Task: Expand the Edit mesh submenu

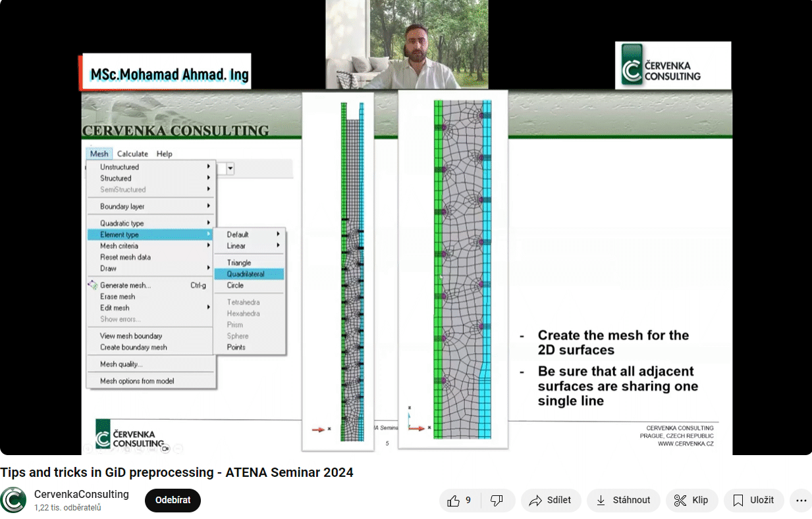Action: pos(151,308)
